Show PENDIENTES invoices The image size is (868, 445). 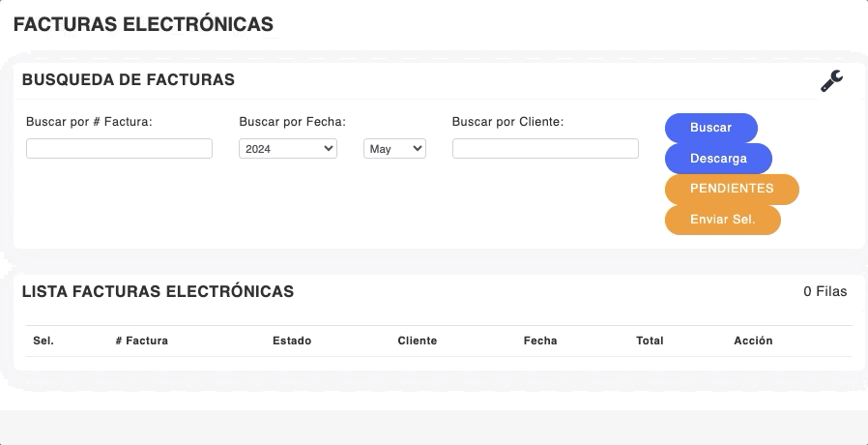pyautogui.click(x=732, y=189)
